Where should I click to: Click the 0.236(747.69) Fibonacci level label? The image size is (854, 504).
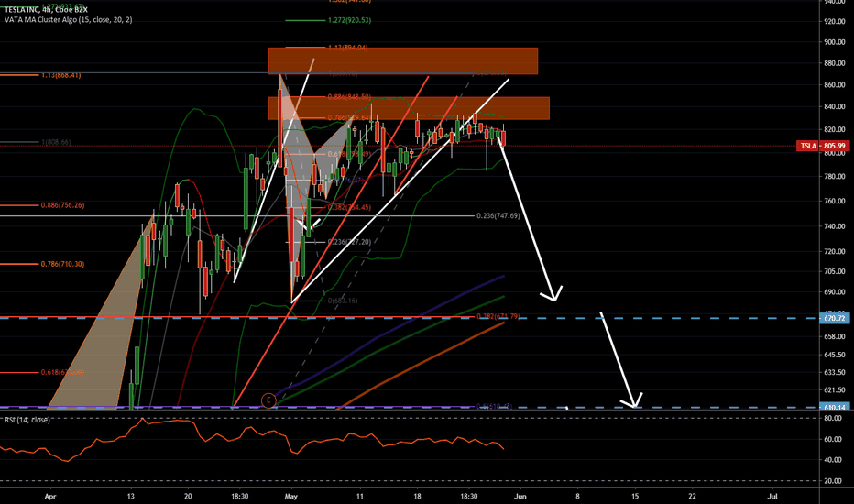(498, 215)
